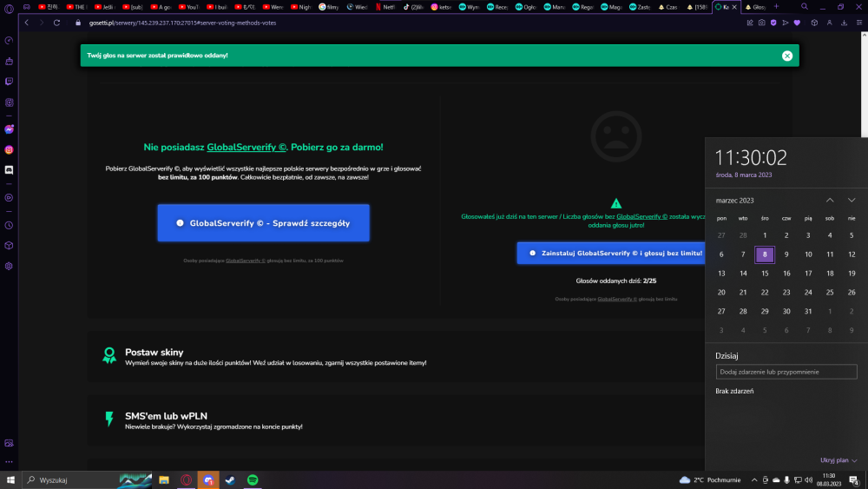868x489 pixels.
Task: Click the Dodaj zdarzenie lub przypomnienie field
Action: [x=786, y=372]
